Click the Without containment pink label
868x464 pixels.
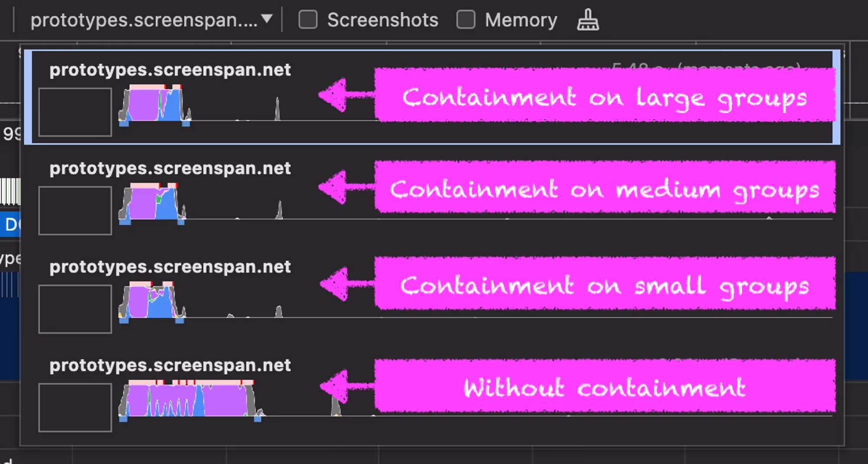click(605, 386)
